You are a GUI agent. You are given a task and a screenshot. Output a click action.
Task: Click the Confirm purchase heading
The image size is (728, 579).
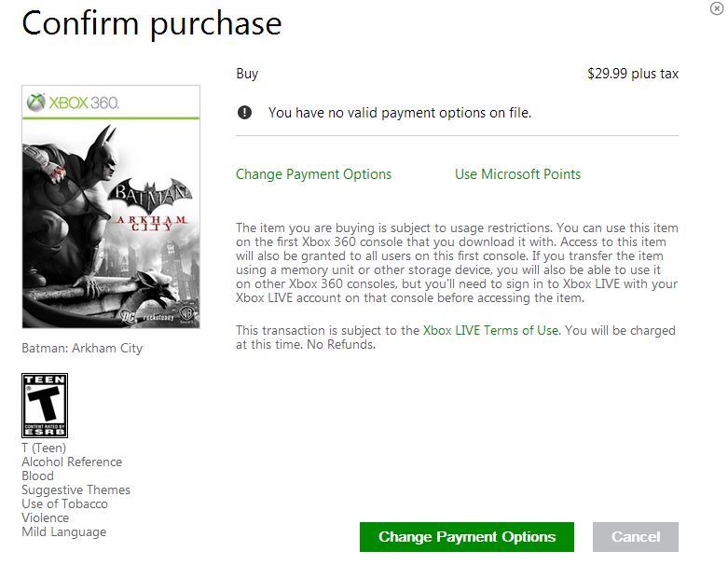[x=151, y=23]
